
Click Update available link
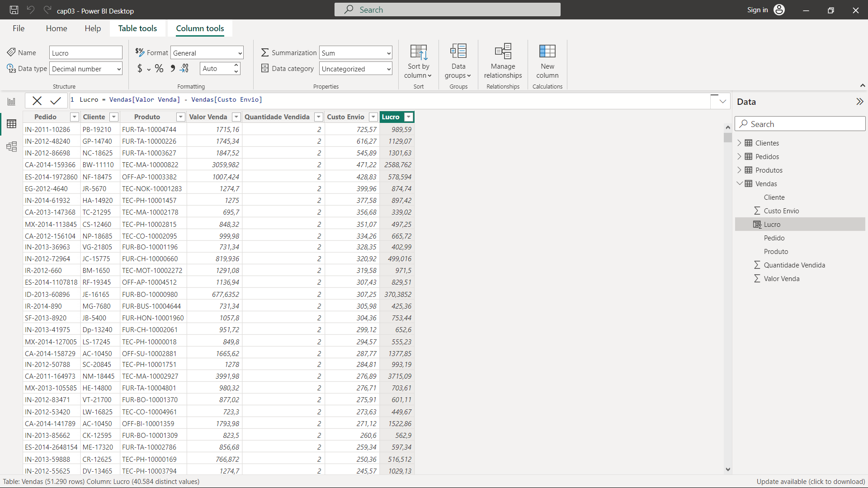[811, 482]
